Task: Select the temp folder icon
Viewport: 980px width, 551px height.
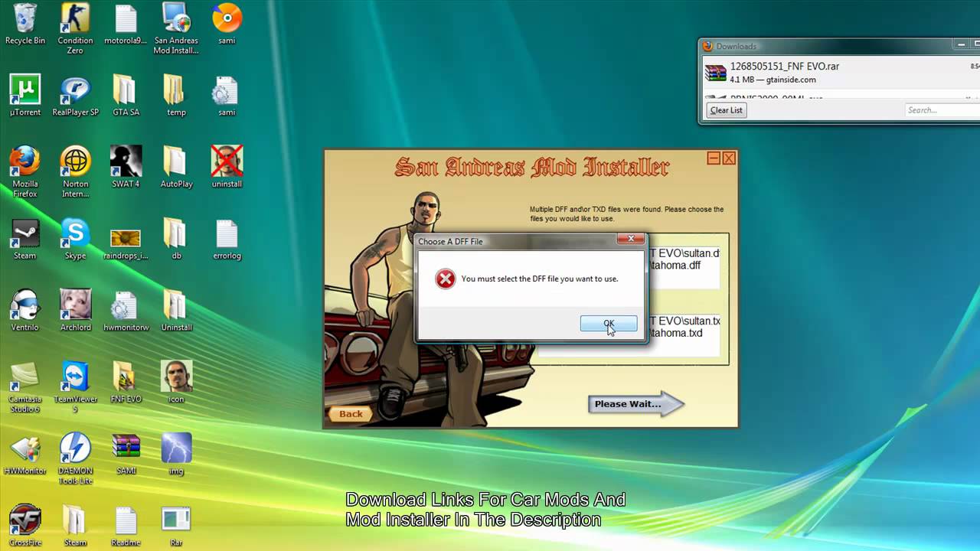Action: (176, 96)
